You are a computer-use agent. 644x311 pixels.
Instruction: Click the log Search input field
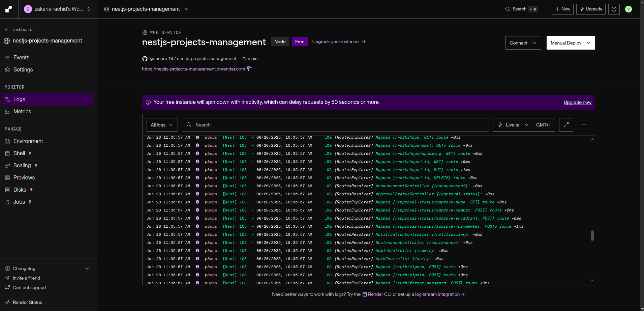(335, 125)
